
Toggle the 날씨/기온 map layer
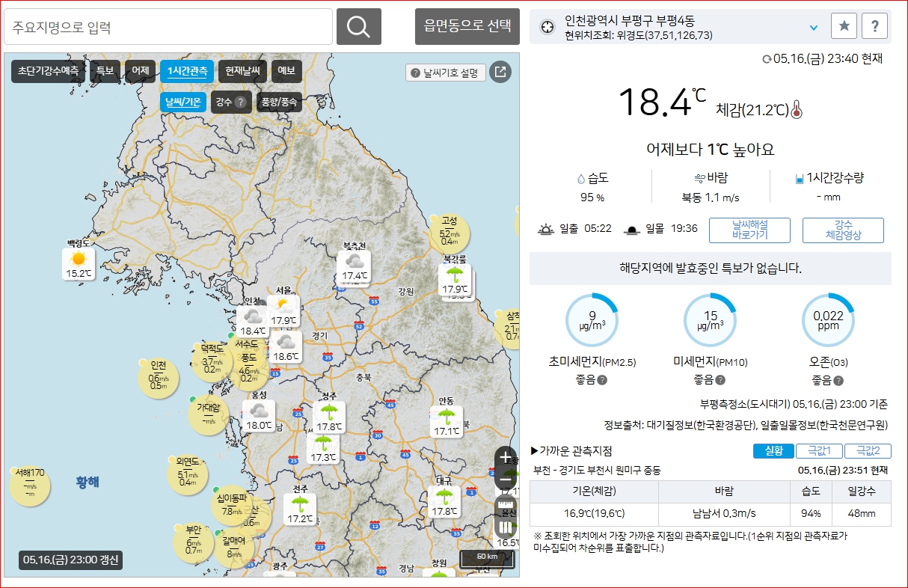point(183,102)
